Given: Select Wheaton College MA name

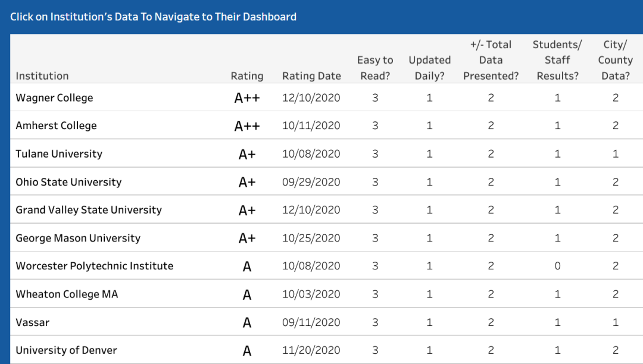Looking at the screenshot, I should (67, 294).
